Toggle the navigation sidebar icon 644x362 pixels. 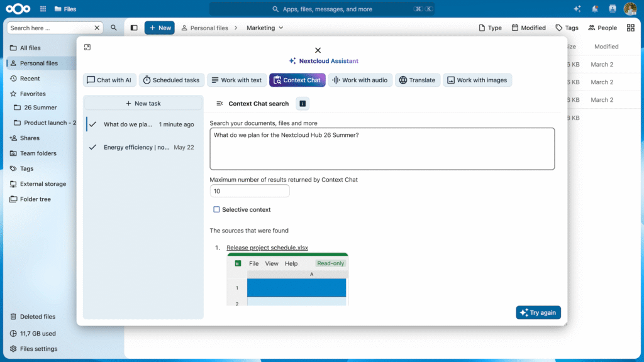[134, 28]
